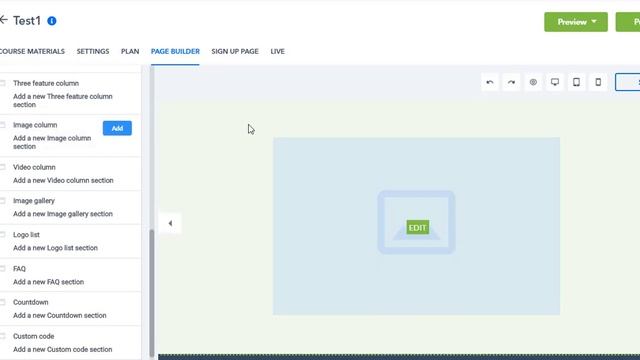The width and height of the screenshot is (640, 360).
Task: Click the Countdown row icon
Action: (2, 302)
